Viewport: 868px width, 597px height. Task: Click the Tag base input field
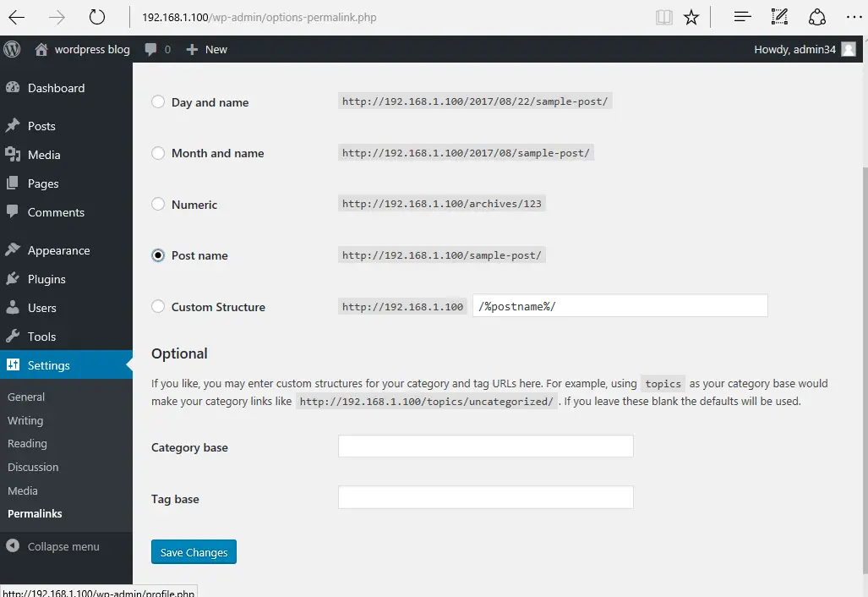pyautogui.click(x=485, y=497)
